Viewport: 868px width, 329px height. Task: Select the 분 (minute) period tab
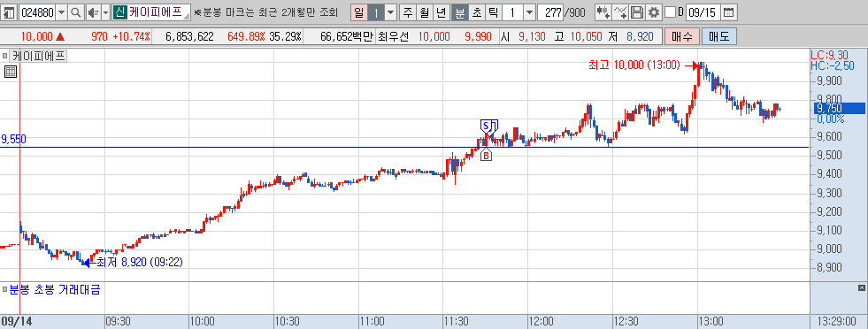click(459, 11)
